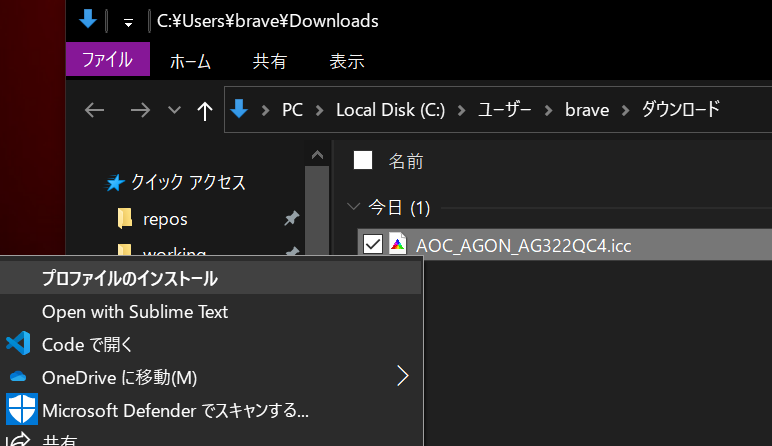Select the AOC_AGON_AG322QC4.icc file name
The image size is (772, 446).
coord(524,246)
